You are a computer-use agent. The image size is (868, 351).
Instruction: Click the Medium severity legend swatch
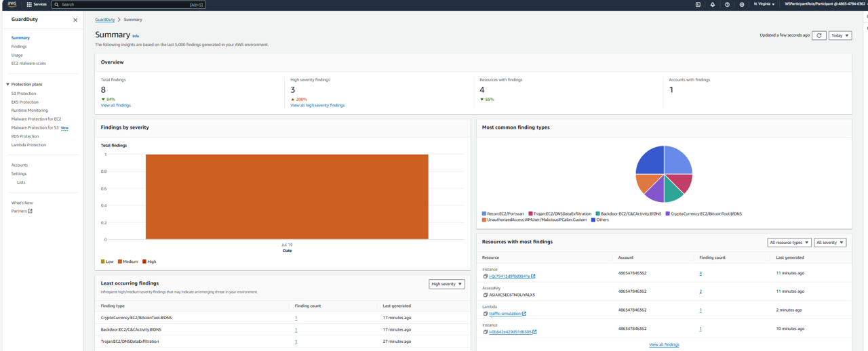point(120,262)
